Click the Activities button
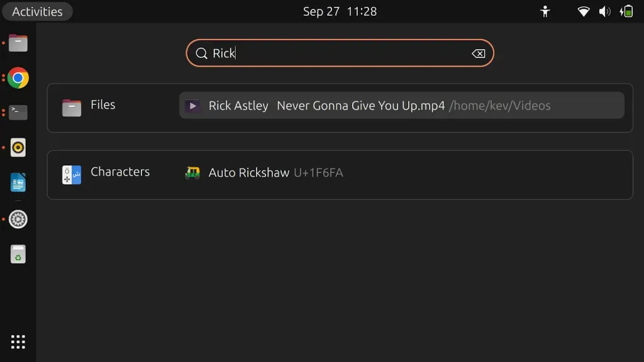644x362 pixels. [37, 11]
